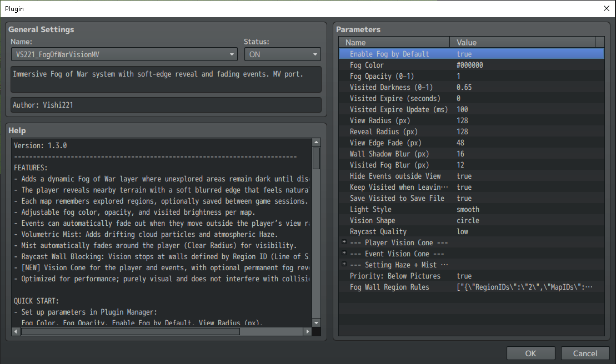Click the Volumetric Mist help line

click(x=146, y=234)
